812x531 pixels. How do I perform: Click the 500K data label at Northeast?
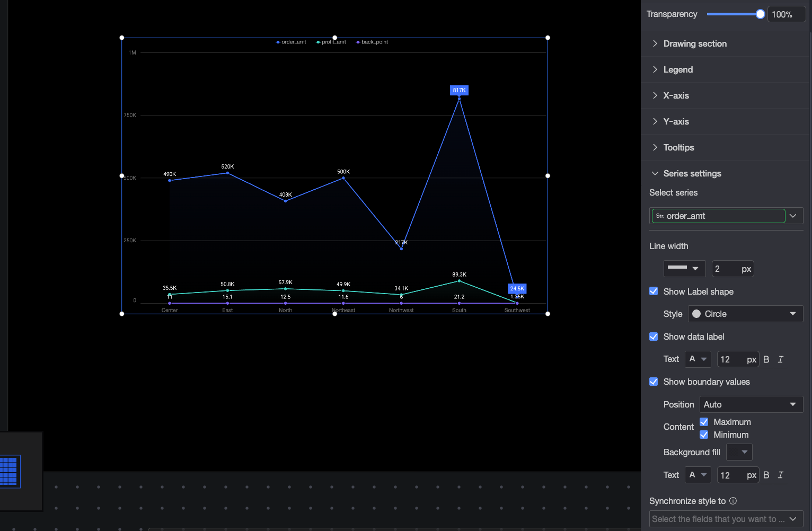pos(343,172)
